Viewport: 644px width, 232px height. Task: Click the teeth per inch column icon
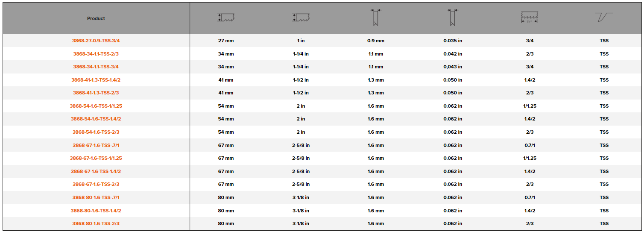click(530, 18)
